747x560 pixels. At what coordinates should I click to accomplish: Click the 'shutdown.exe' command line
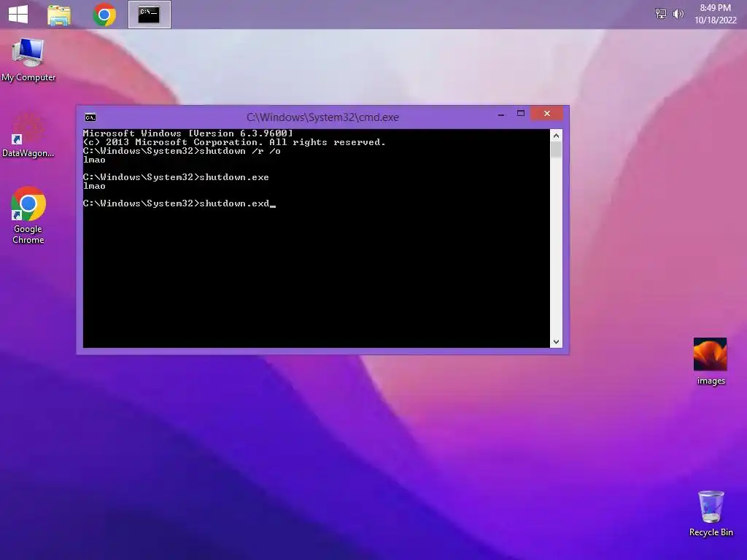(x=176, y=177)
